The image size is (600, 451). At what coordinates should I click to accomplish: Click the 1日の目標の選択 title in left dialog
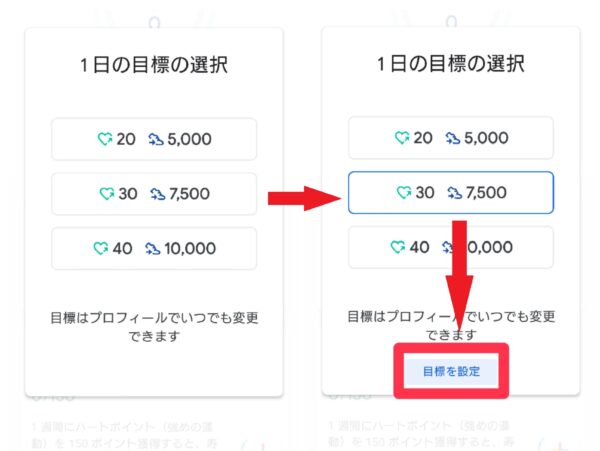click(x=154, y=64)
